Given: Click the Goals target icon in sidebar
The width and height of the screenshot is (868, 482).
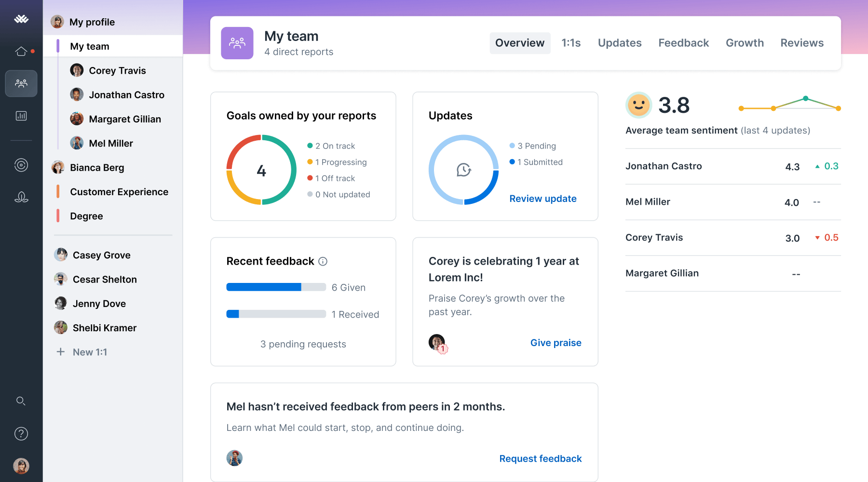Looking at the screenshot, I should [x=21, y=165].
